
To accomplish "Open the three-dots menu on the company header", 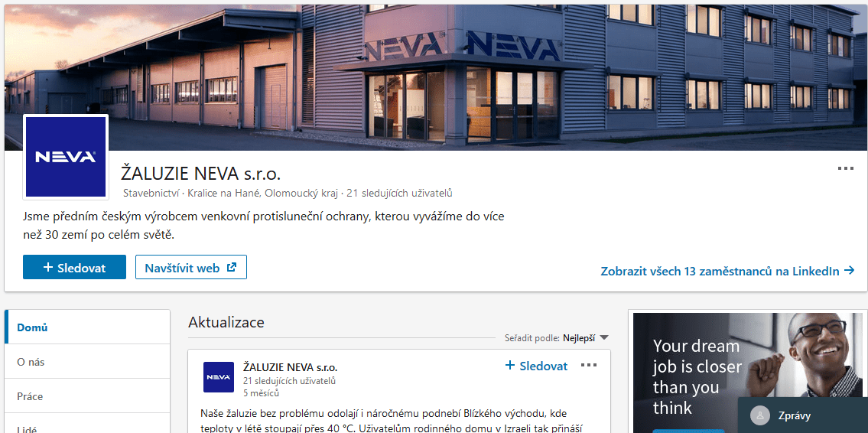I will (845, 168).
